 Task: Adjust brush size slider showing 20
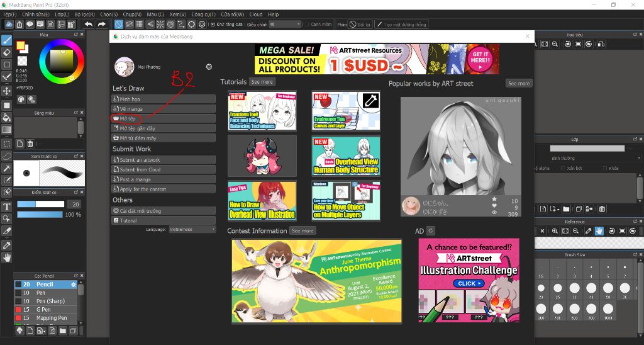(x=41, y=204)
